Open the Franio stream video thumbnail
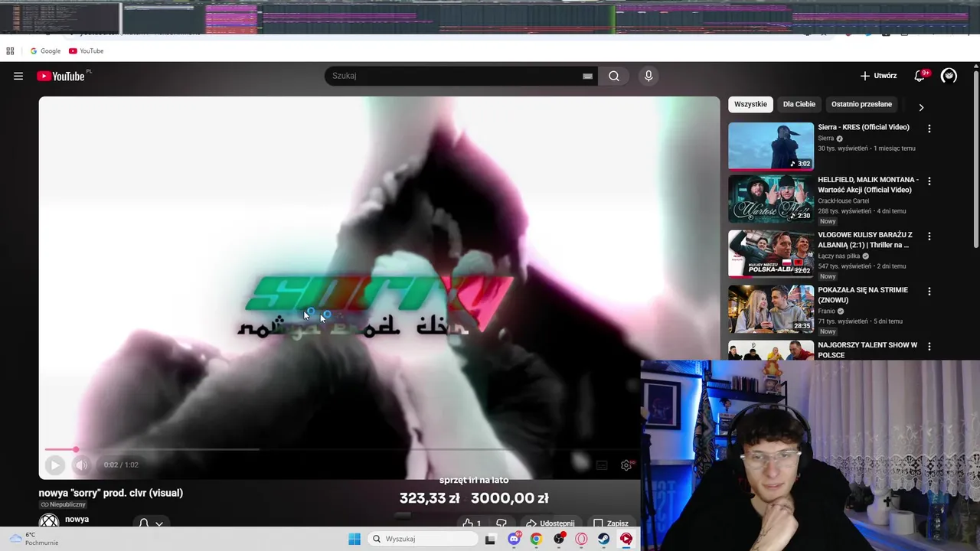The width and height of the screenshot is (980, 551). click(x=771, y=308)
